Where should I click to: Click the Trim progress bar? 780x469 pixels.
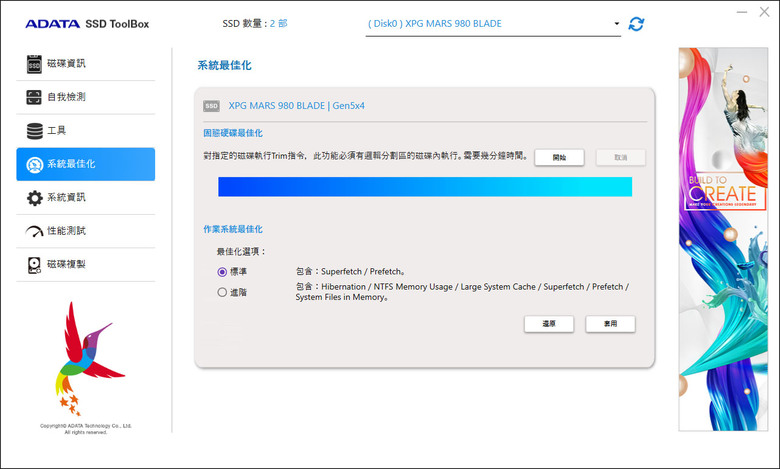coord(425,187)
